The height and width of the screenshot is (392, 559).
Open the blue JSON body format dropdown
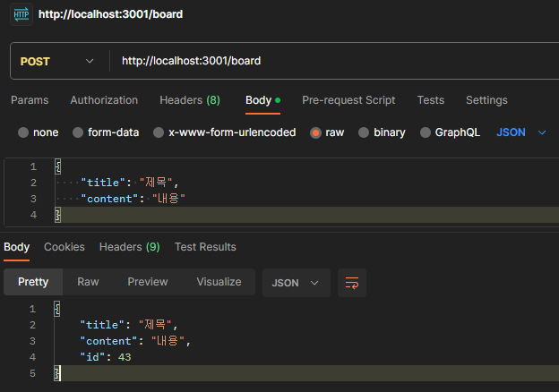(521, 132)
